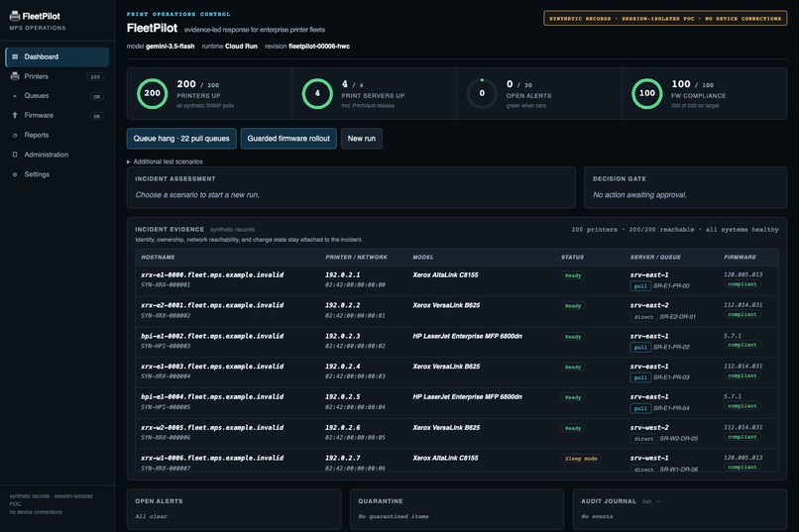Click the Xerox AltaLink C8155 model for 192.0.2.1
The image size is (799, 532).
[445, 274]
